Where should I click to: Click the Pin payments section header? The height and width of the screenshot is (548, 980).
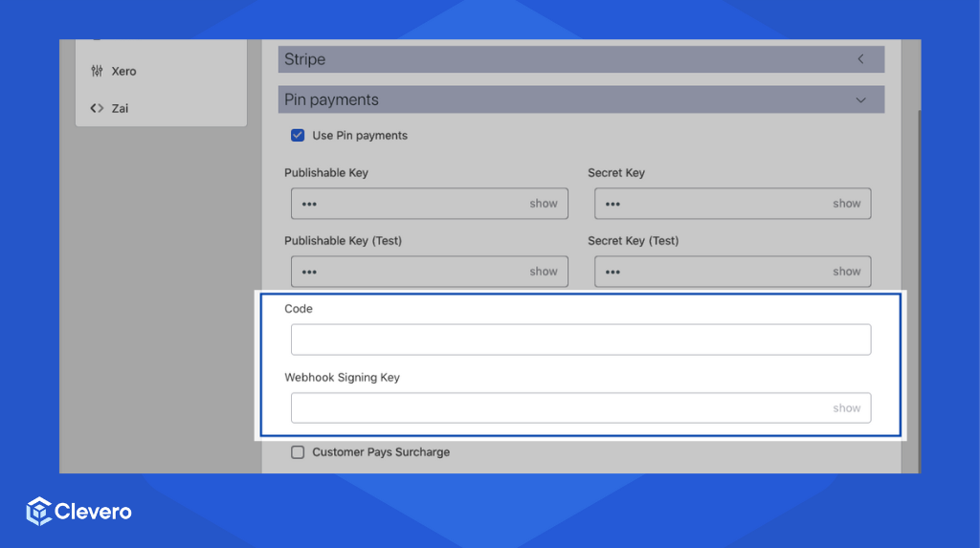point(581,100)
